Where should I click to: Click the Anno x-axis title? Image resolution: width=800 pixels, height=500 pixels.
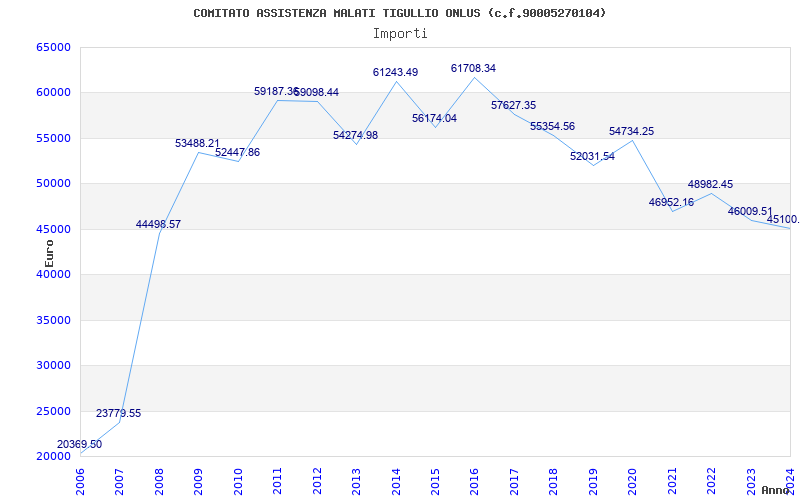[x=776, y=490]
